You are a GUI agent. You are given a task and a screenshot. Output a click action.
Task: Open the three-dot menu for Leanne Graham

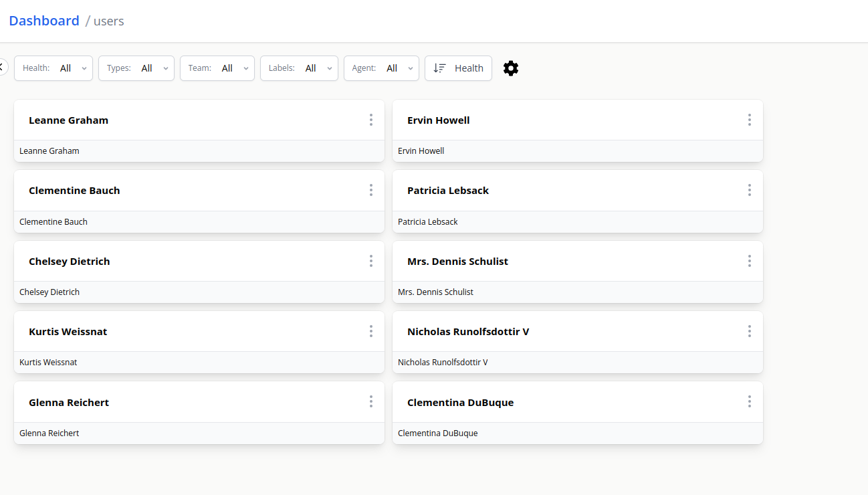pyautogui.click(x=371, y=120)
